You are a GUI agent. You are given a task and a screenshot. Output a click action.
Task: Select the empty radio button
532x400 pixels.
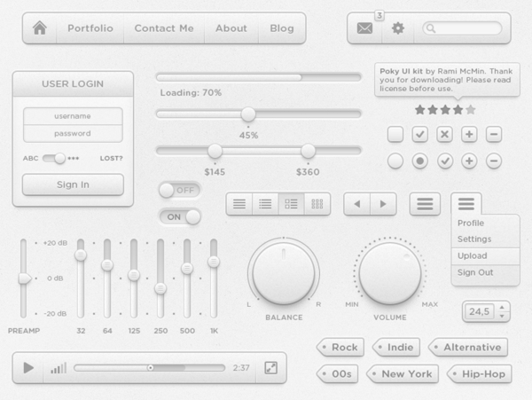(x=395, y=161)
